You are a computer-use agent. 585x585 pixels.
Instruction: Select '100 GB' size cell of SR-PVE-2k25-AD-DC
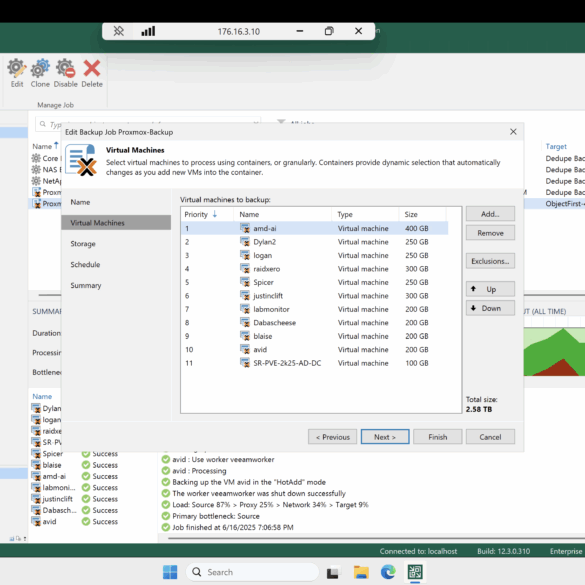(x=417, y=363)
